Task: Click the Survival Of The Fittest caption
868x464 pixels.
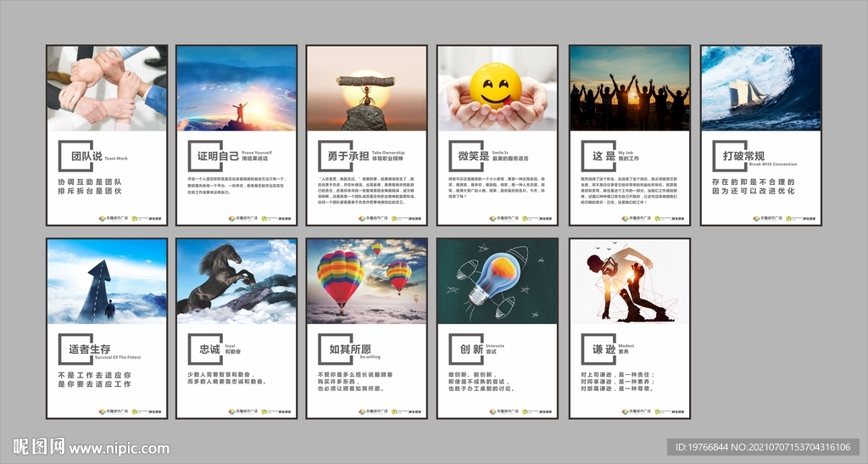Action: pyautogui.click(x=117, y=358)
